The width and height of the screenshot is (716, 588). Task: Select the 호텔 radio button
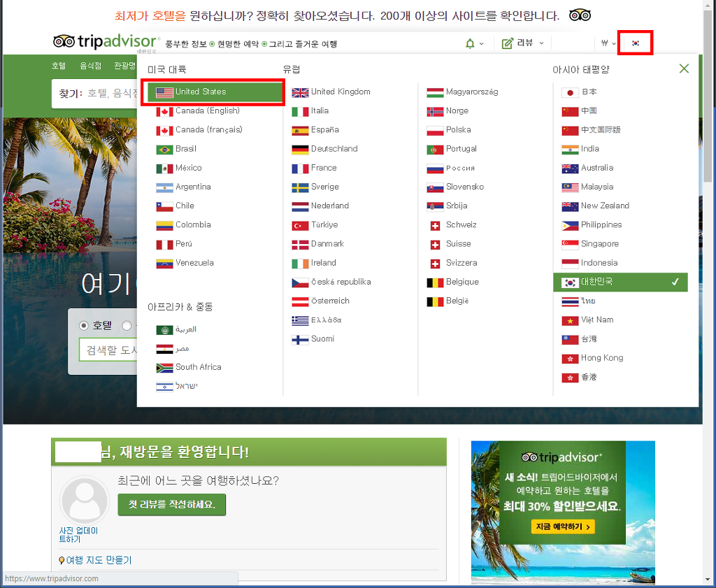point(84,326)
